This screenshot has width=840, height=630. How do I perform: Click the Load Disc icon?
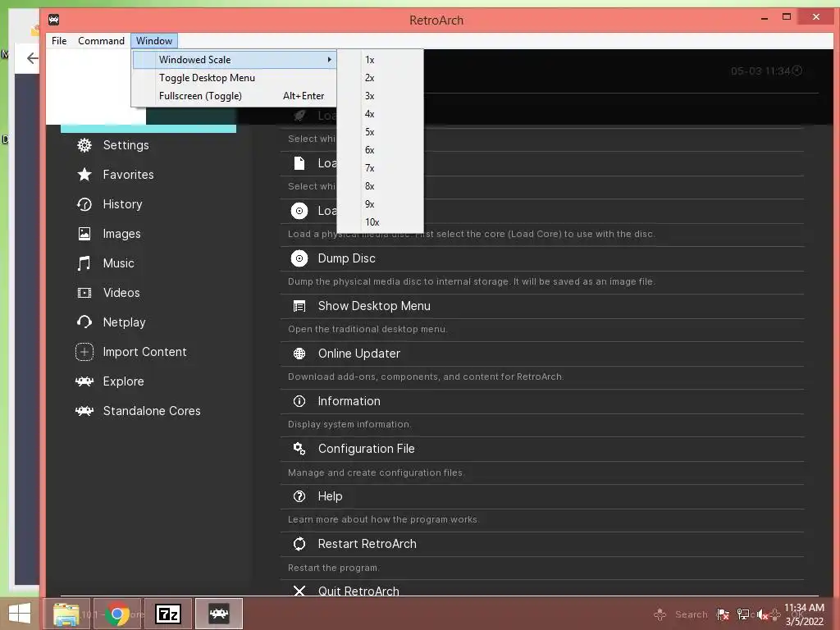(299, 211)
